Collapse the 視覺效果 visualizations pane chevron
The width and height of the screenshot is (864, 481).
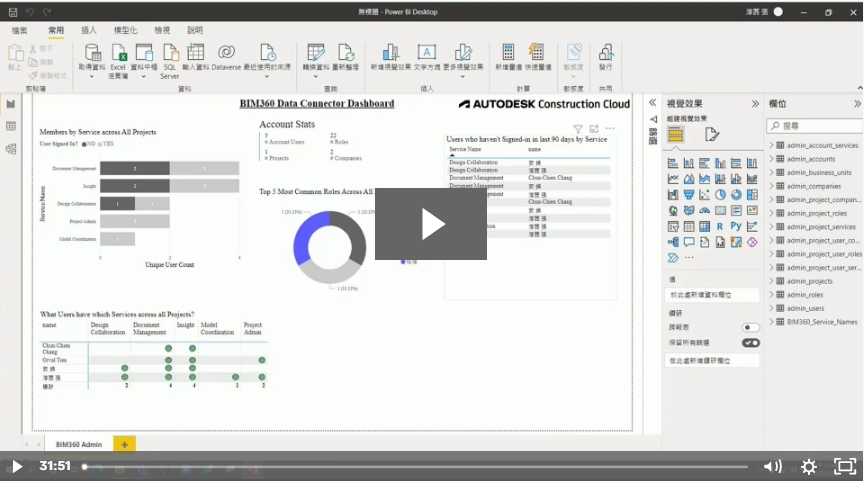(755, 104)
